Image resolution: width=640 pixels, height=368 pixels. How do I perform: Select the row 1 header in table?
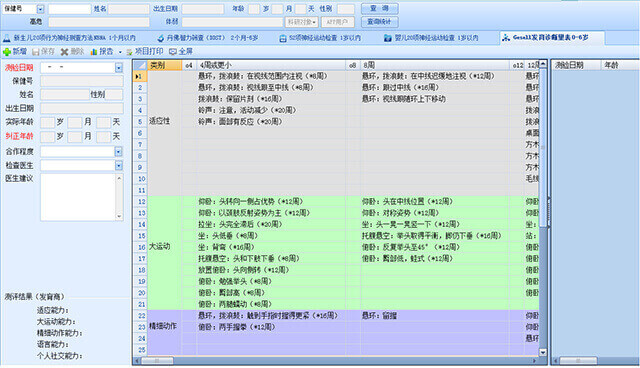coord(140,76)
